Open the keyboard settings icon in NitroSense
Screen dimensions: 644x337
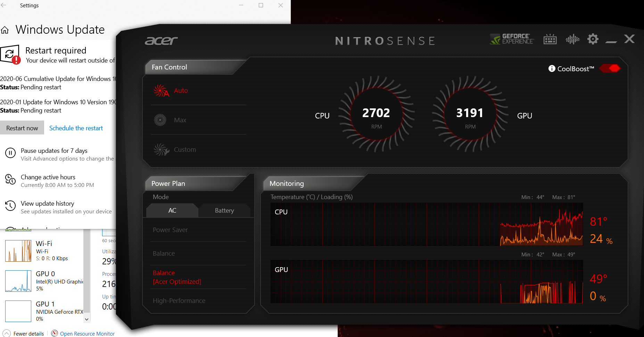click(x=550, y=39)
